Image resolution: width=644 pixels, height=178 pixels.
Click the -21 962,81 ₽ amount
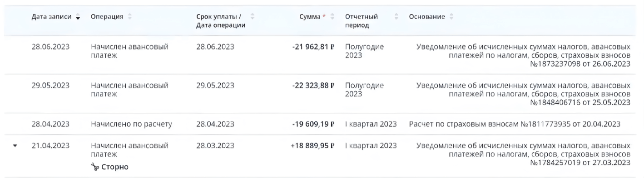tap(313, 47)
